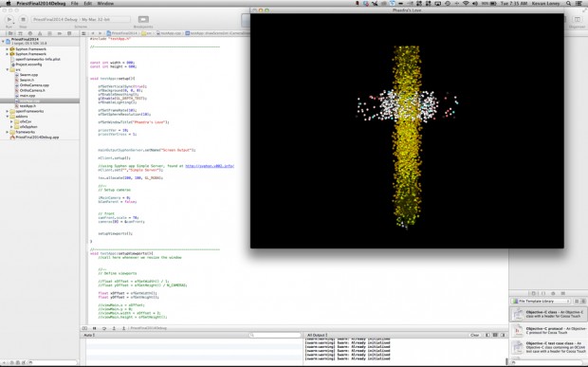The image size is (588, 367).
Task: Show only the variables pane toggle
Action: point(487,335)
